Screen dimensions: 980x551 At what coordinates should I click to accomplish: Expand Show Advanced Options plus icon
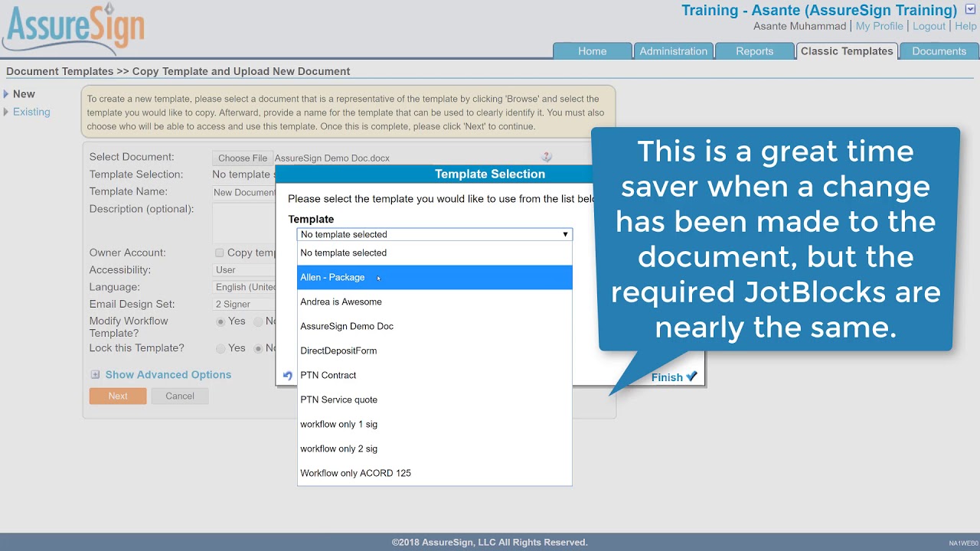[x=95, y=375]
